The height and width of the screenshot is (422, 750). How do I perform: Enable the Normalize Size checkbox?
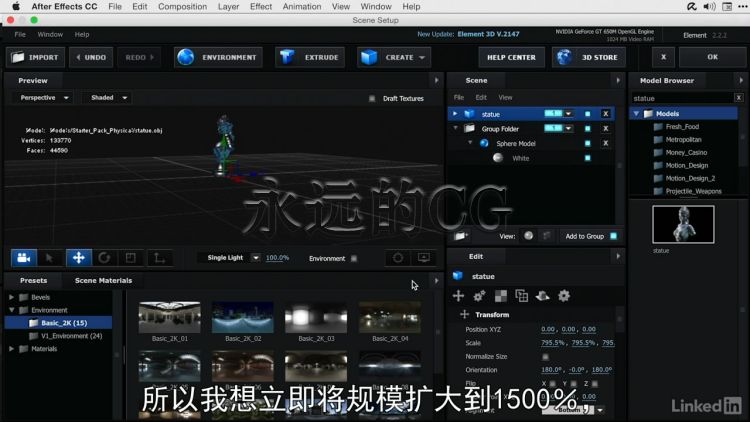545,356
